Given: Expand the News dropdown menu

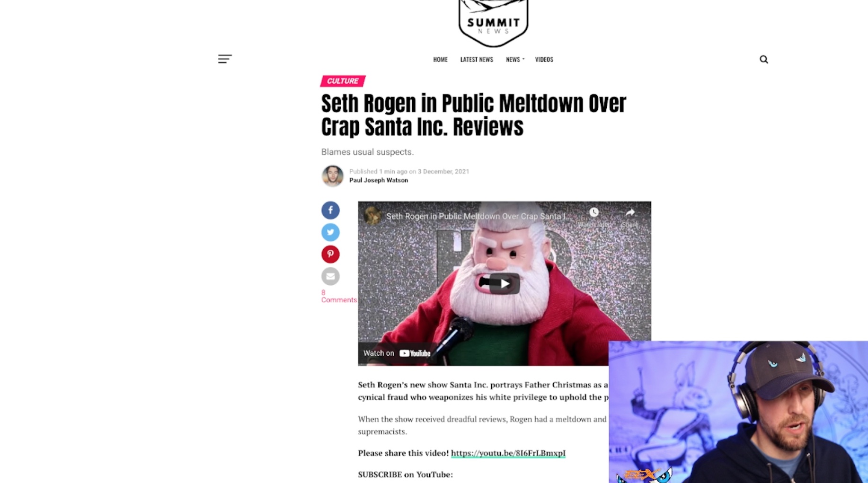Looking at the screenshot, I should 515,59.
